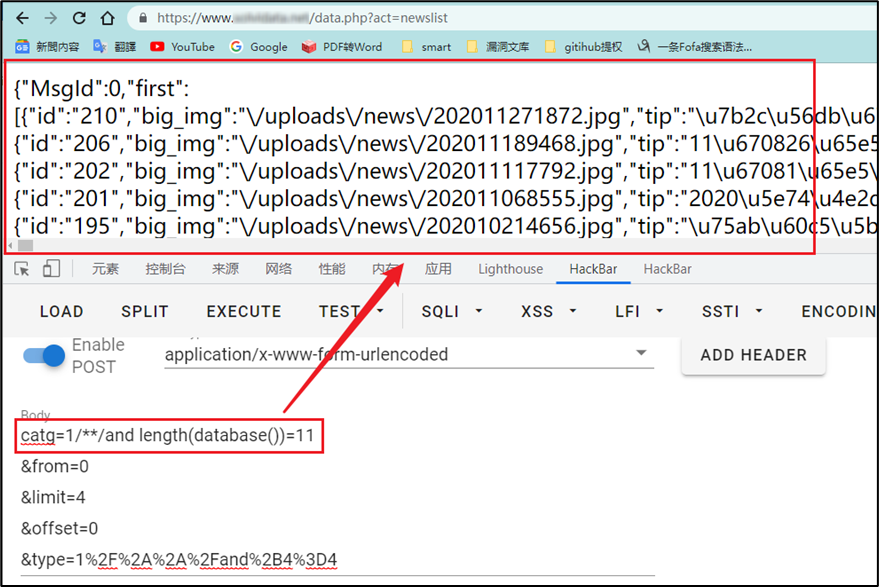Click the browser forward arrow
The height and width of the screenshot is (587, 879).
(x=50, y=18)
